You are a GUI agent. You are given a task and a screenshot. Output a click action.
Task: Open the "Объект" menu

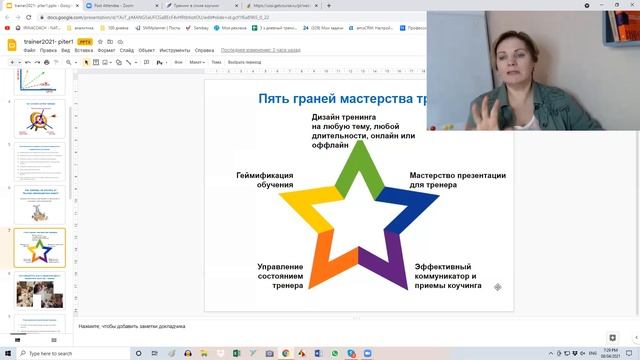[x=147, y=50]
